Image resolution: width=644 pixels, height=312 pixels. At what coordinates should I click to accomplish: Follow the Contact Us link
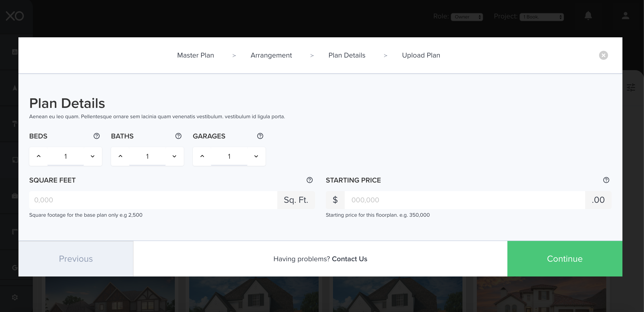[x=349, y=259]
